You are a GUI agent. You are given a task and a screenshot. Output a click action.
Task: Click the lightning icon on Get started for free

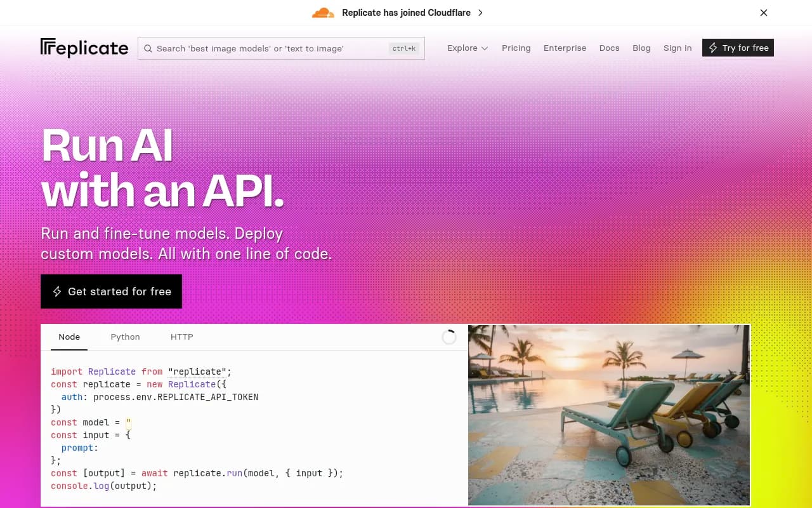point(57,291)
